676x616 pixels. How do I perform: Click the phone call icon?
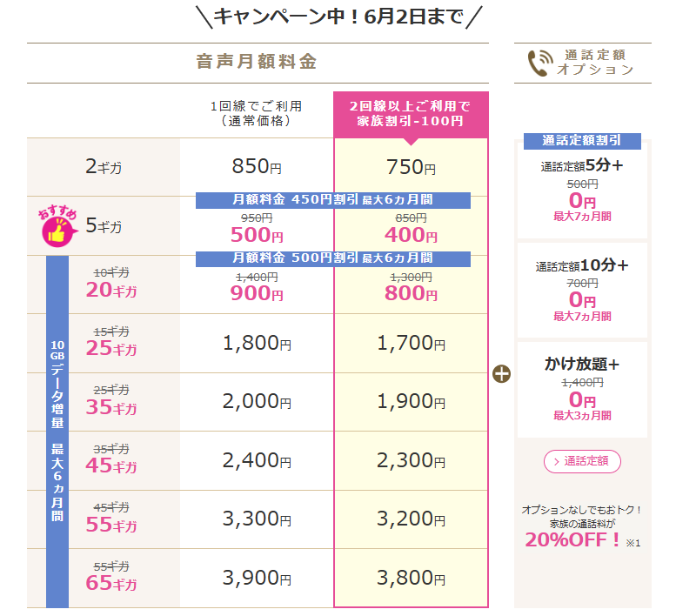540,62
